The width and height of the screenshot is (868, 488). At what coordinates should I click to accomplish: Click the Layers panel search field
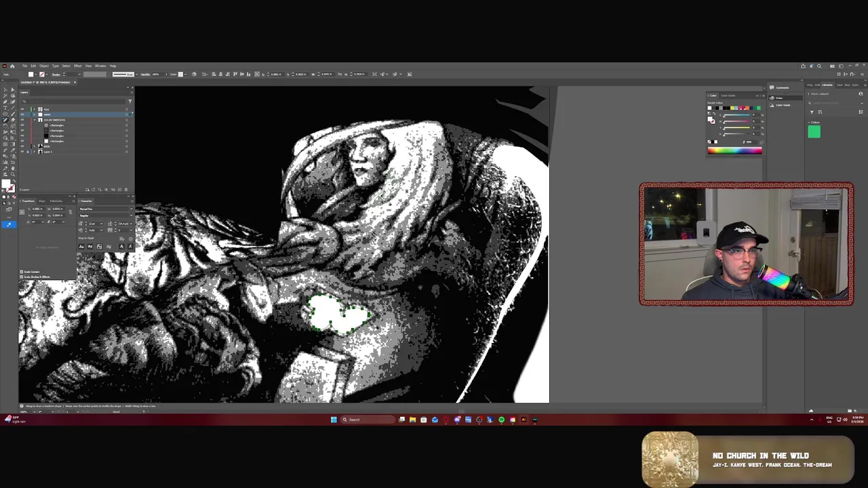click(75, 101)
